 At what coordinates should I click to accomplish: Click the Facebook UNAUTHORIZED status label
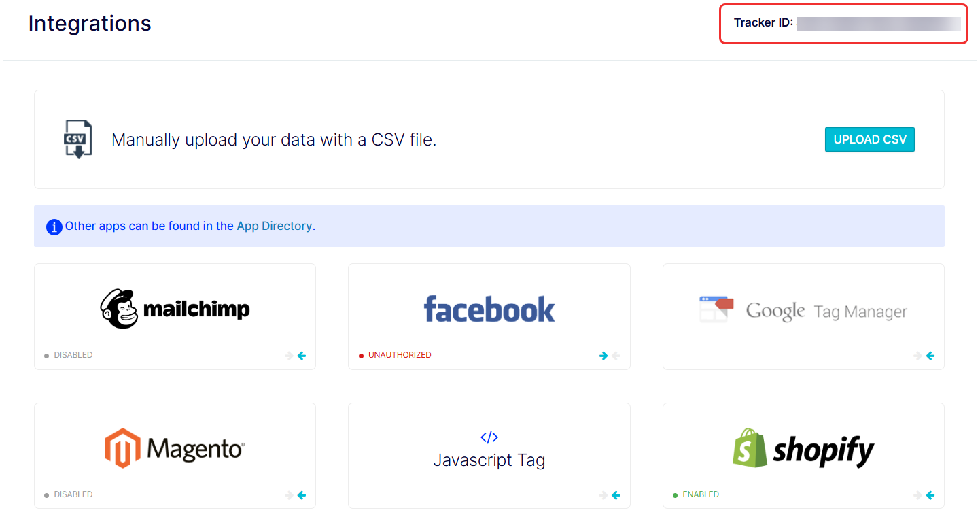(x=400, y=355)
